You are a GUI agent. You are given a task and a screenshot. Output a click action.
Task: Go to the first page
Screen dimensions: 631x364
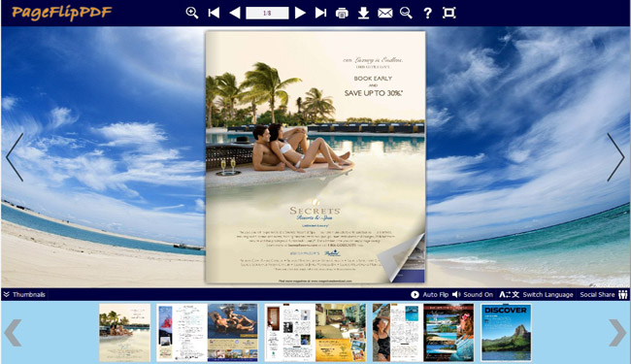(214, 13)
